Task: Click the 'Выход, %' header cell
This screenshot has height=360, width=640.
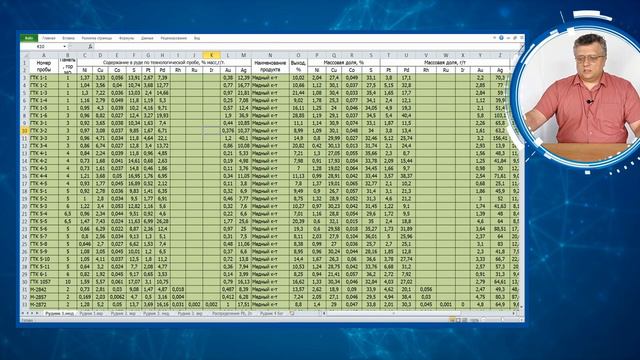Action: (298, 66)
